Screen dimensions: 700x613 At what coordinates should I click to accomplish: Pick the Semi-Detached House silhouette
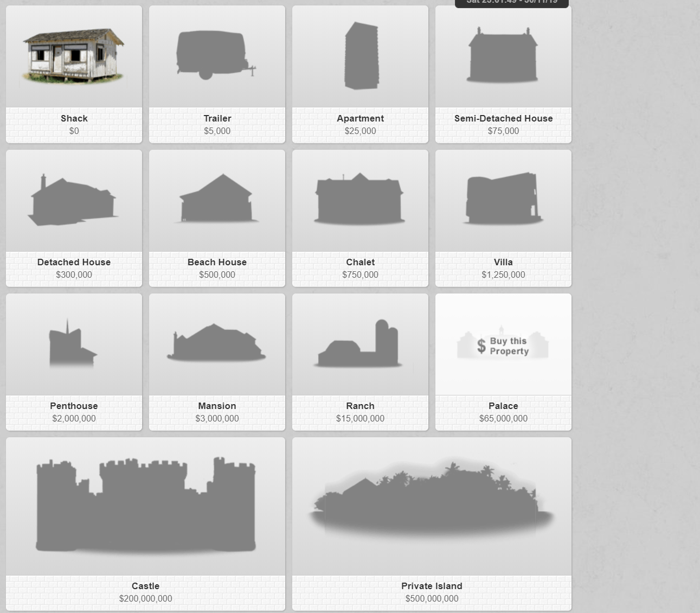pos(503,55)
